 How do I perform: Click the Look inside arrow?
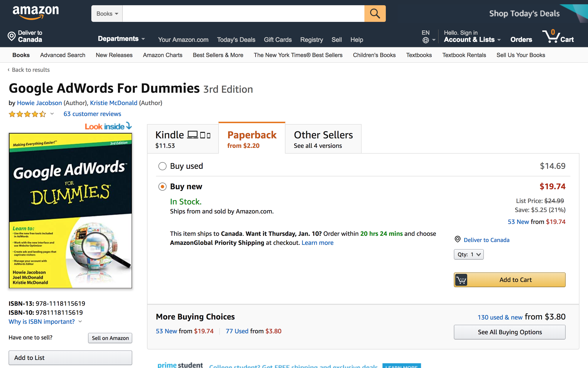click(x=129, y=126)
